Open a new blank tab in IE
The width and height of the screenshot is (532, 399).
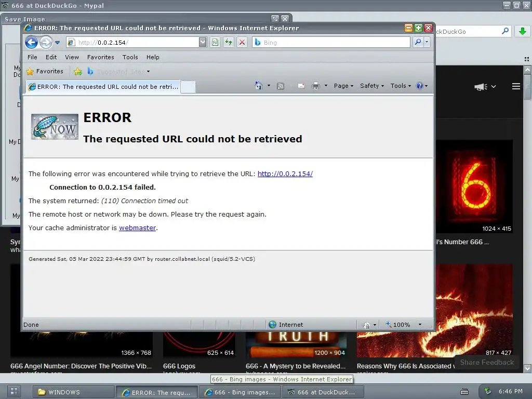click(188, 87)
